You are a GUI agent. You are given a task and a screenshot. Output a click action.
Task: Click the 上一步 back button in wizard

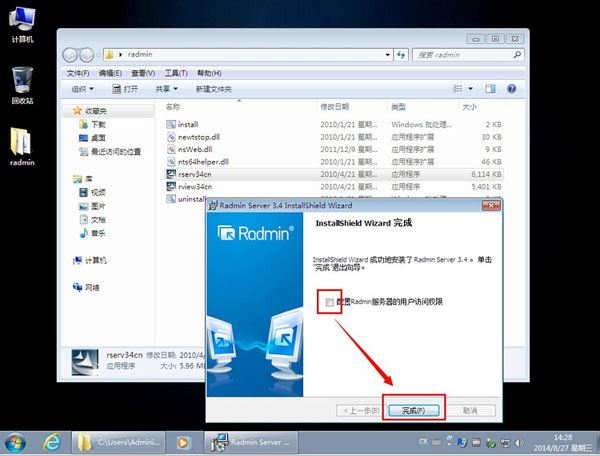click(361, 410)
